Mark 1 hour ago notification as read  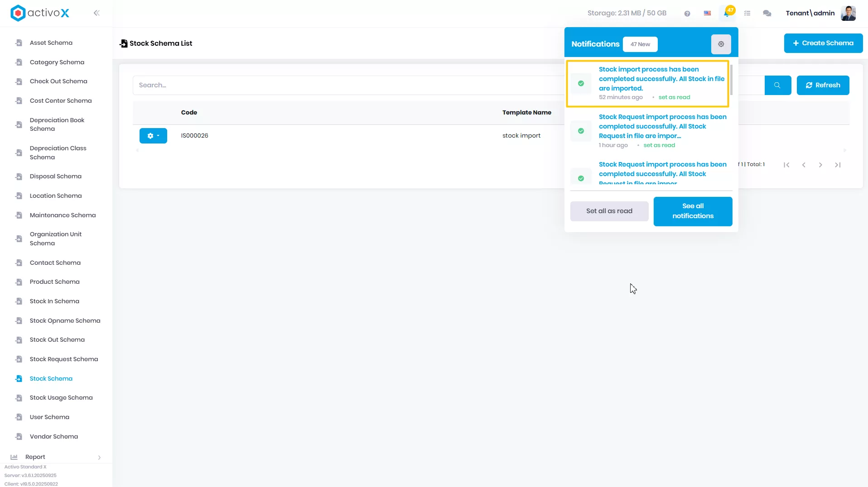pyautogui.click(x=659, y=145)
